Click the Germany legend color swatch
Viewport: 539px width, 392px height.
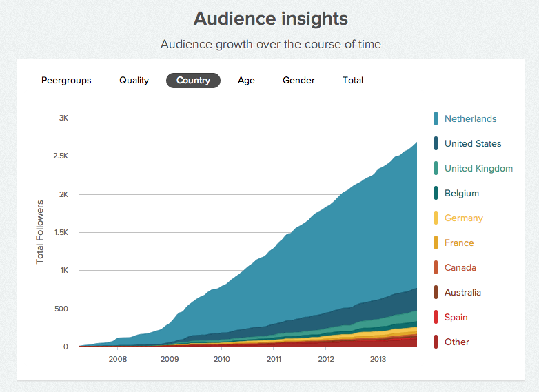(436, 218)
